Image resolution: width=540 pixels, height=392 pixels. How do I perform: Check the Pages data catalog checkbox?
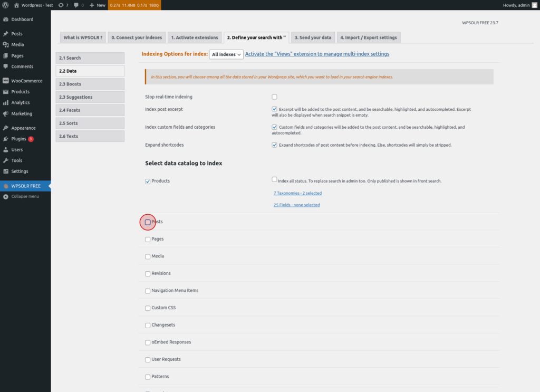[x=148, y=240]
